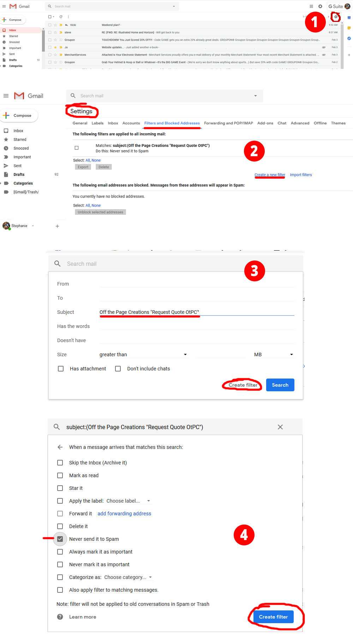Viewport: 353px width, 644px height.
Task: Open the select dropdown arrow beside the select-all checkbox
Action: [54, 17]
